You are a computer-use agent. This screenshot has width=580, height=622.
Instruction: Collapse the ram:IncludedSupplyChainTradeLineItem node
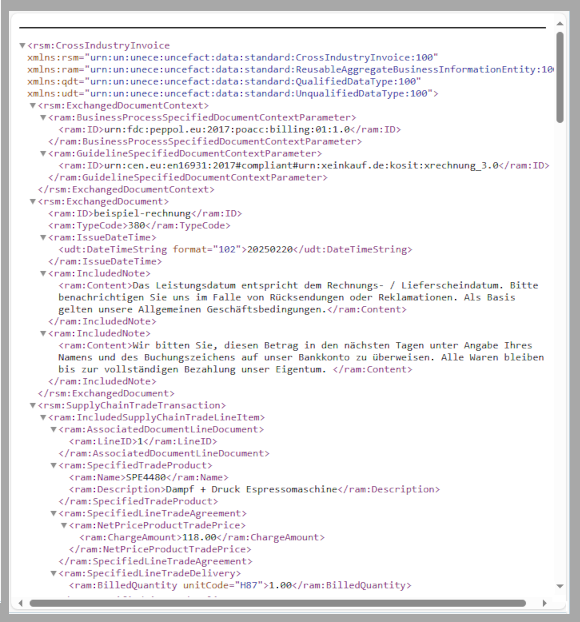(x=44, y=417)
